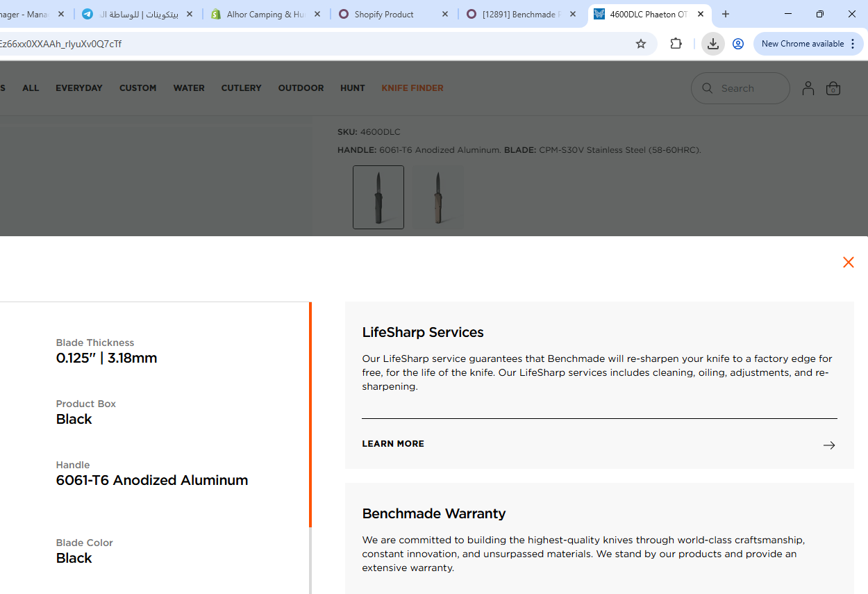Open the shopping bag cart icon
Viewport: 868px width, 594px height.
[833, 88]
